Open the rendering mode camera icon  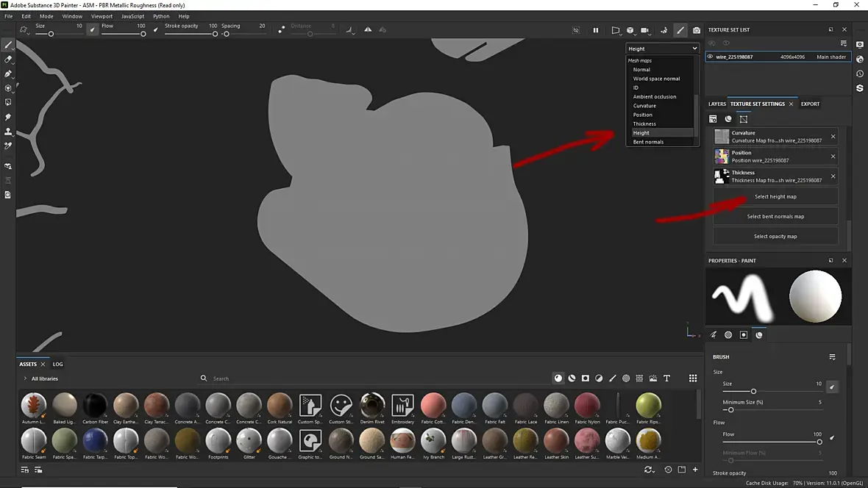pos(697,30)
